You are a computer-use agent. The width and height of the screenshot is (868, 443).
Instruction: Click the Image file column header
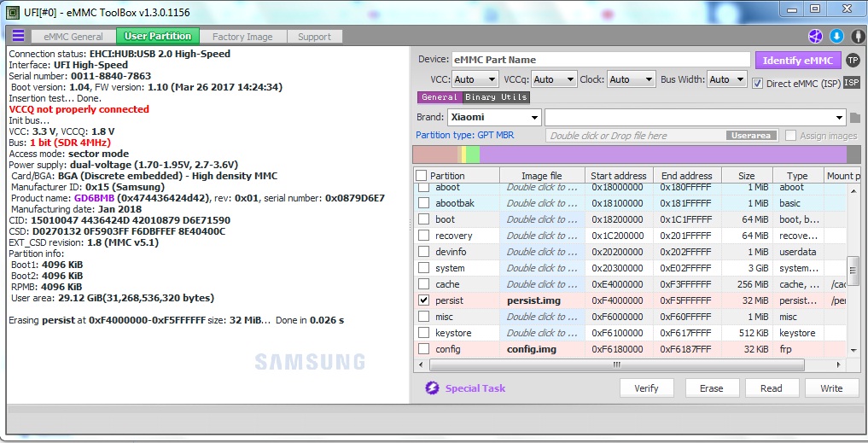[542, 176]
